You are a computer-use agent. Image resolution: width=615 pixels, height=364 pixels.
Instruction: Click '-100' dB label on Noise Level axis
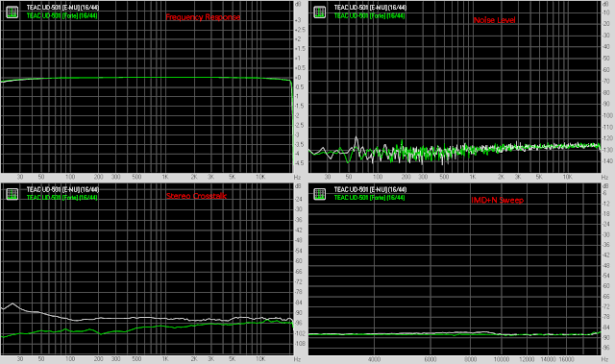pos(607,115)
